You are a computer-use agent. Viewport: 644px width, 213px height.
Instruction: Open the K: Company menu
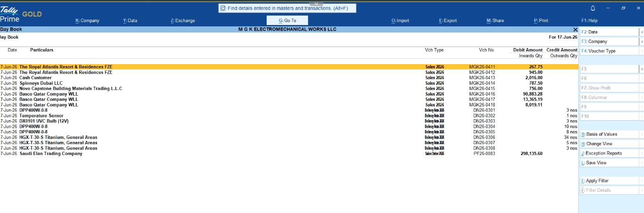(x=87, y=21)
